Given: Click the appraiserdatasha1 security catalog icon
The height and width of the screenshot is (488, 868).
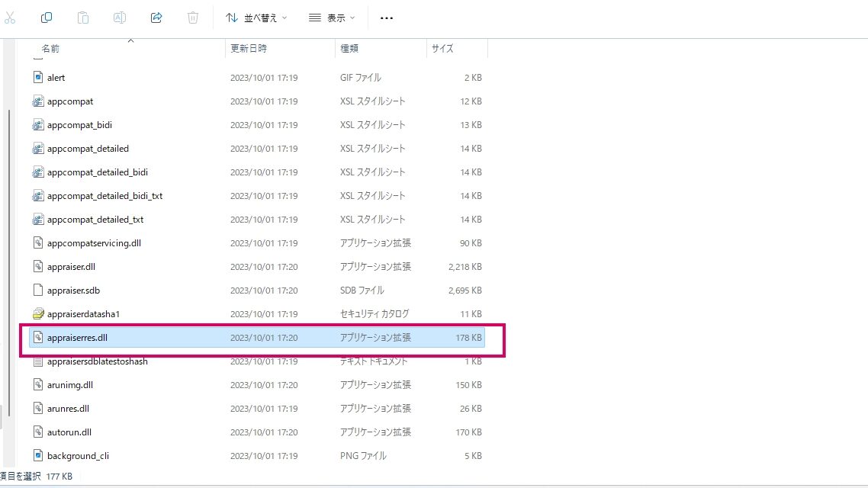Looking at the screenshot, I should coord(37,313).
